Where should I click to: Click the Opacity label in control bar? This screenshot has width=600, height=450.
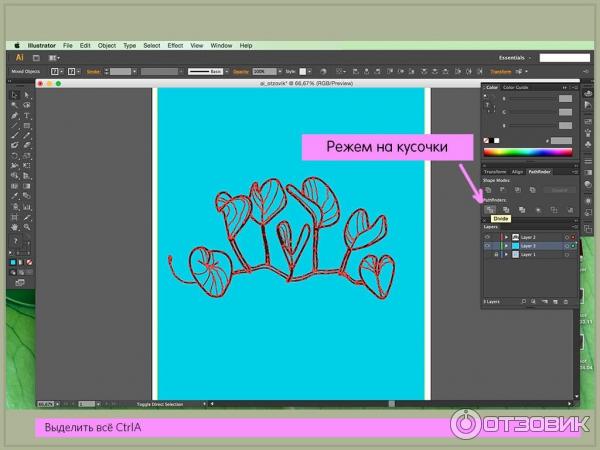[241, 72]
